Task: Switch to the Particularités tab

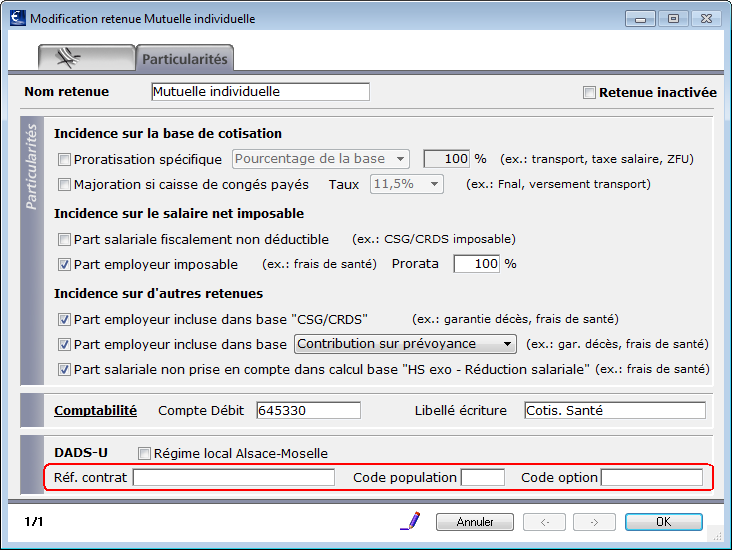Action: point(185,58)
